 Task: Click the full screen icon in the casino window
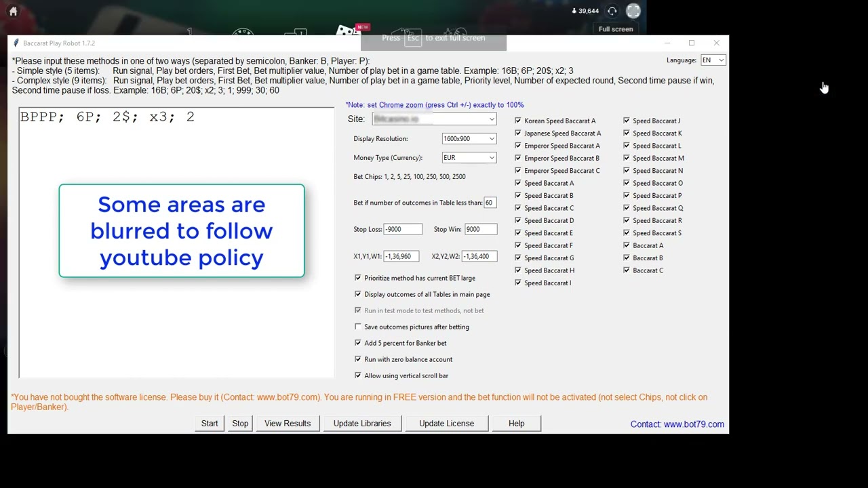[x=633, y=11]
